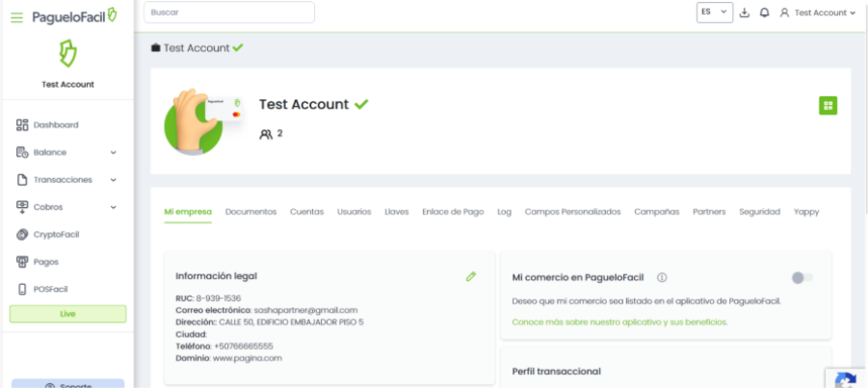Click the Test Account avatar image
This screenshot has height=388, width=868.
(x=200, y=120)
